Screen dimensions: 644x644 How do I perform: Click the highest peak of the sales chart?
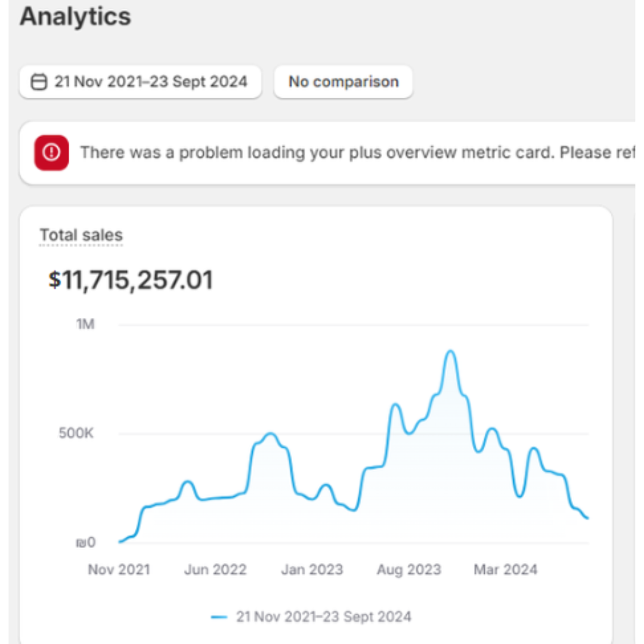451,351
